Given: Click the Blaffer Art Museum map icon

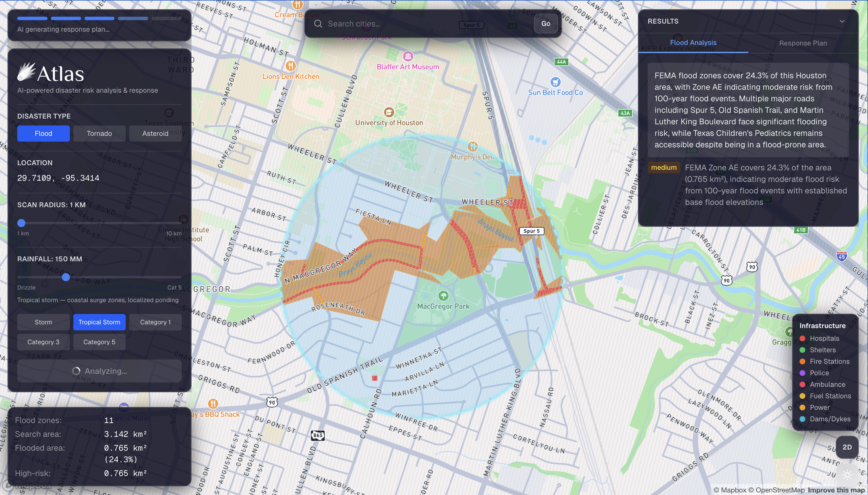Looking at the screenshot, I should tap(408, 56).
